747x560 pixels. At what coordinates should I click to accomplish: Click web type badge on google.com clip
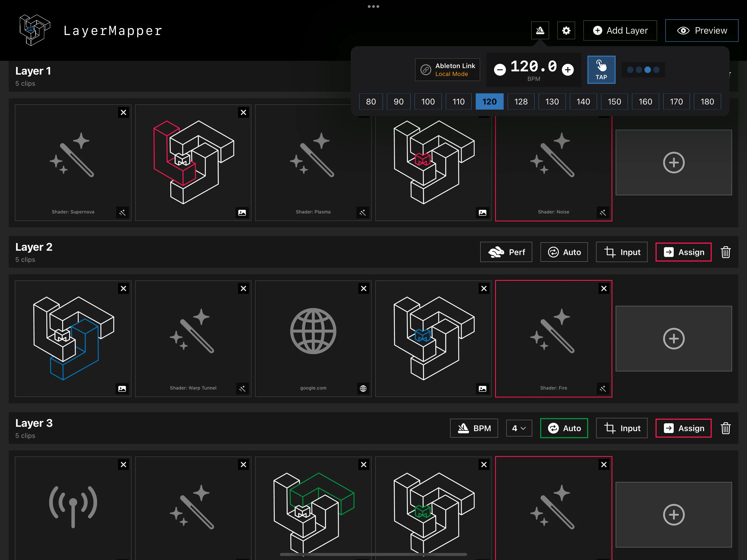(363, 389)
